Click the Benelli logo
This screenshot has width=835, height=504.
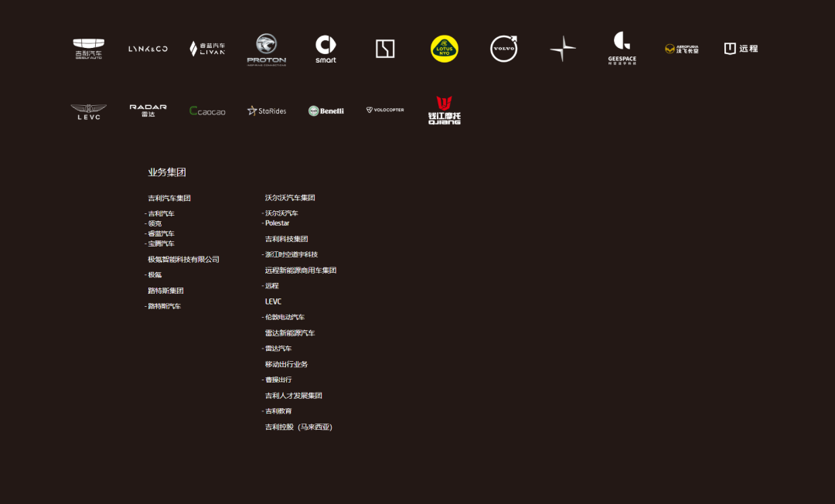[x=326, y=111]
